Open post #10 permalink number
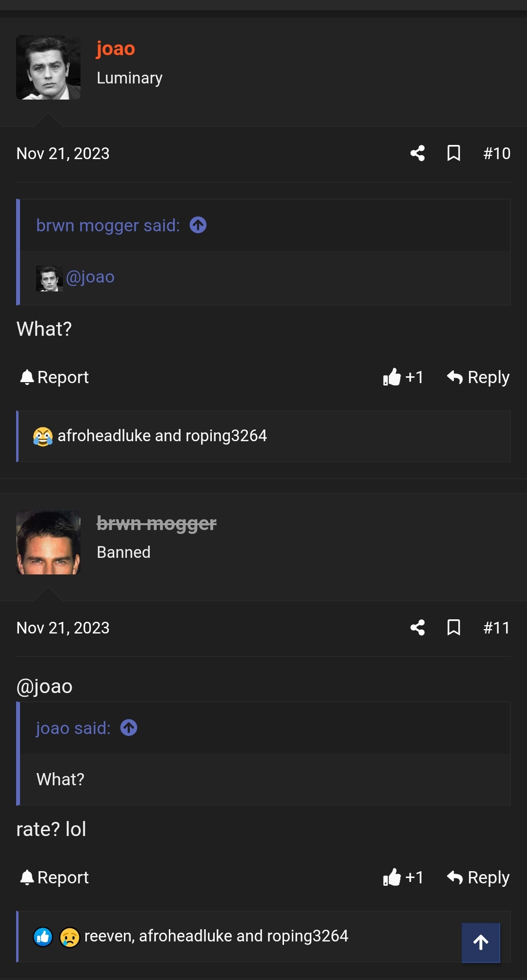 (497, 154)
